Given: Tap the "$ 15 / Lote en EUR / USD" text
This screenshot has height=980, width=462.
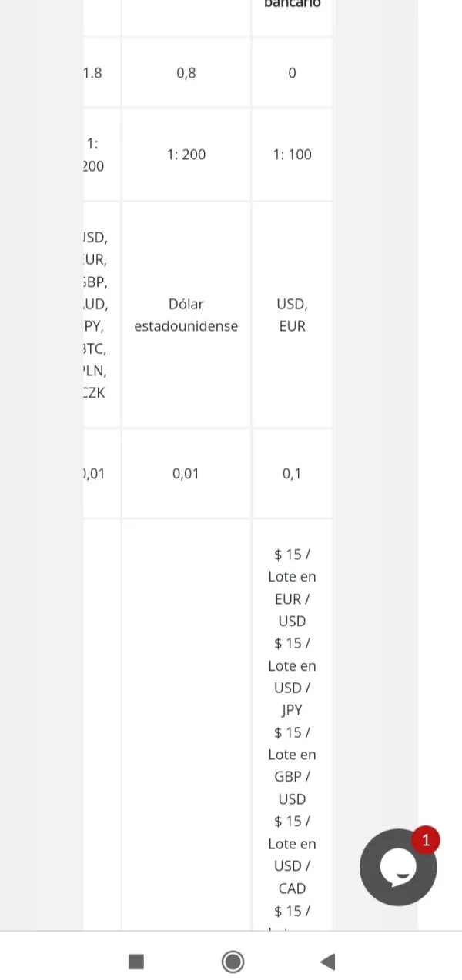Looking at the screenshot, I should 292,588.
